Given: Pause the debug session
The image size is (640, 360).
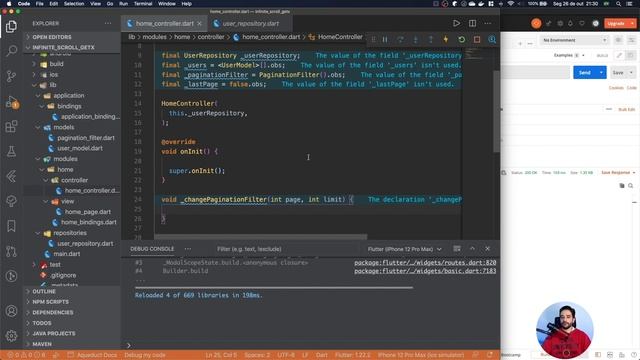Looking at the screenshot, I should click(x=385, y=40).
